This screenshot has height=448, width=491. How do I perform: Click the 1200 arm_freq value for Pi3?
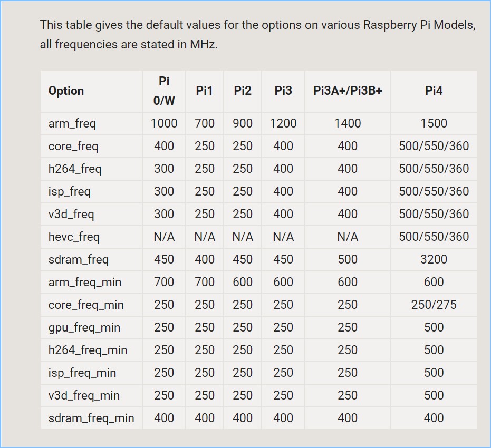pos(283,123)
